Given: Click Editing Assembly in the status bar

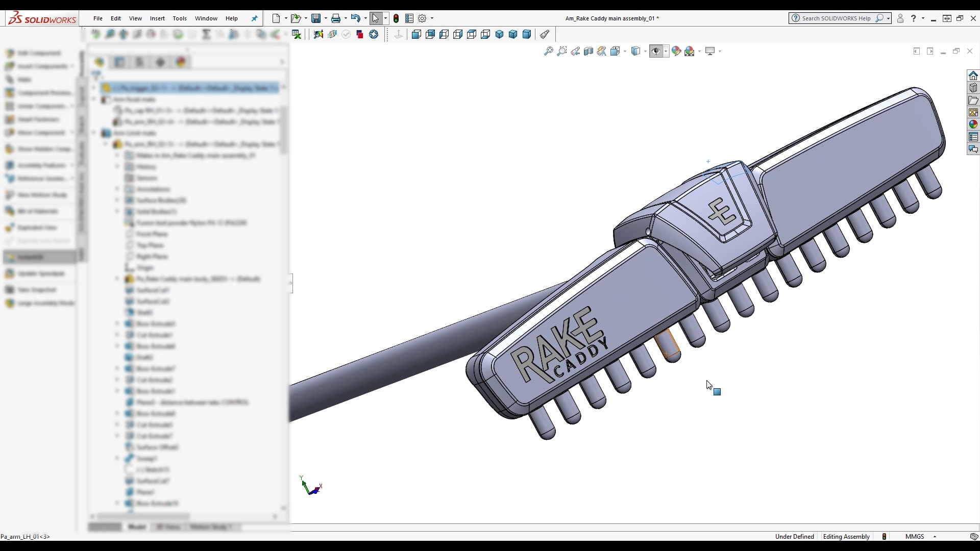Looking at the screenshot, I should (846, 536).
